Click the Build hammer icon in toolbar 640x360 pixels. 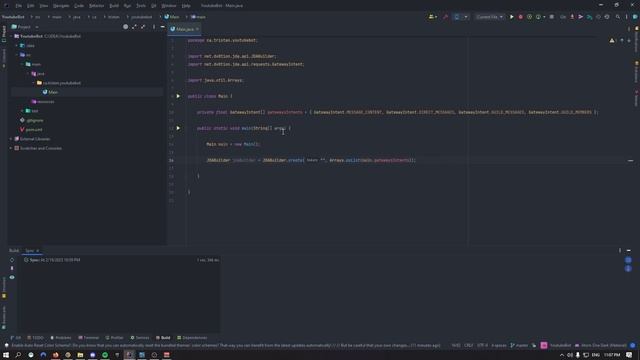(445, 17)
